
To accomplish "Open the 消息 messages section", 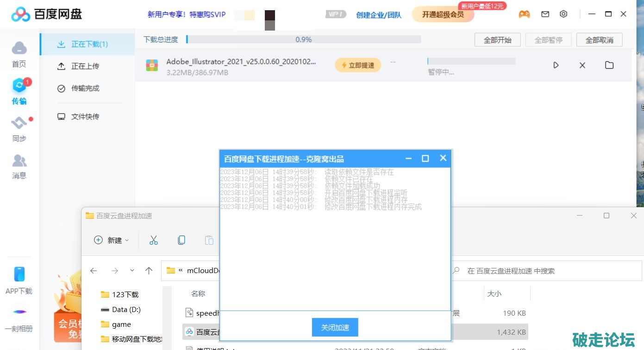I will click(19, 166).
